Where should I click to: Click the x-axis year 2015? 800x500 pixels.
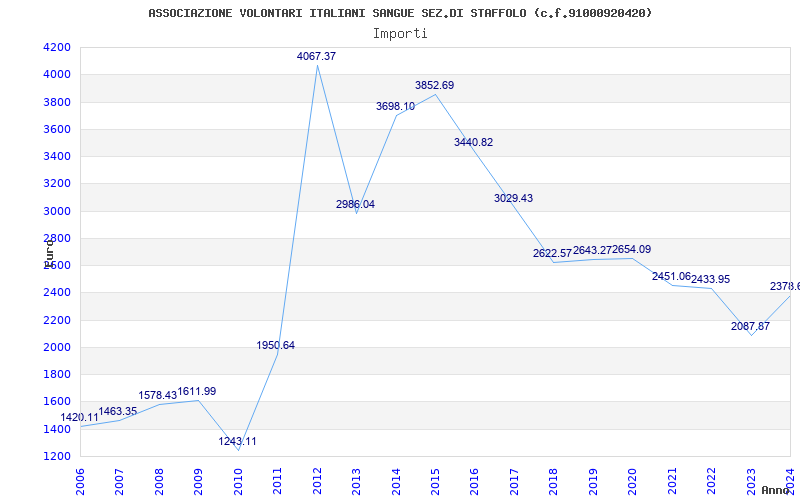[435, 482]
